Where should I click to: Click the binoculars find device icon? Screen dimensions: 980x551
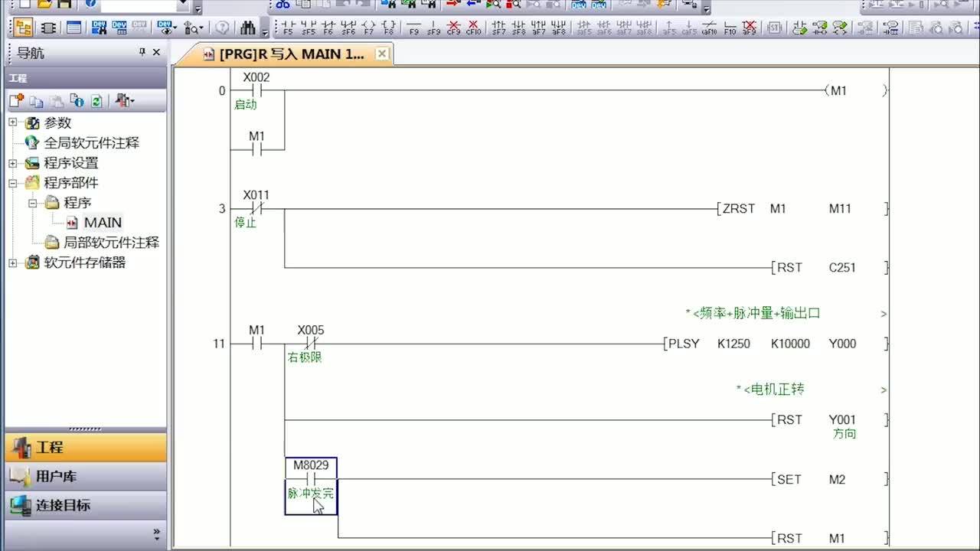tap(247, 28)
